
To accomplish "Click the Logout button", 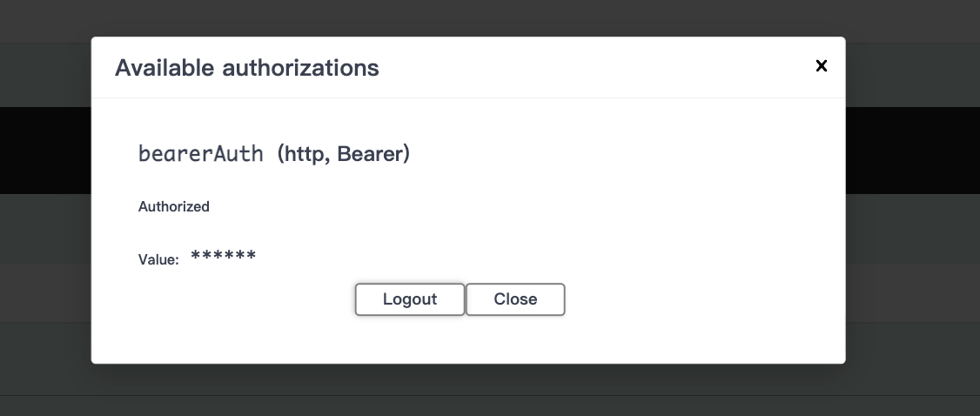I will pos(409,299).
